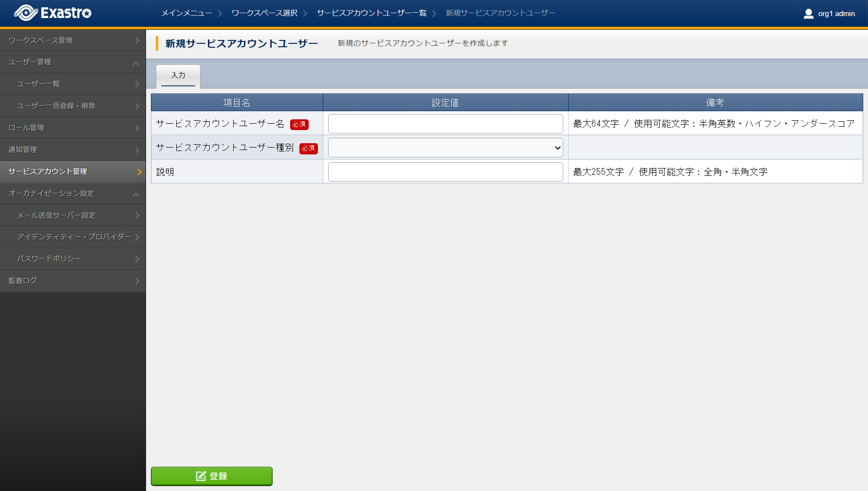Click the register button with pencil icon
Viewport: 868px width, 491px height.
pos(211,476)
